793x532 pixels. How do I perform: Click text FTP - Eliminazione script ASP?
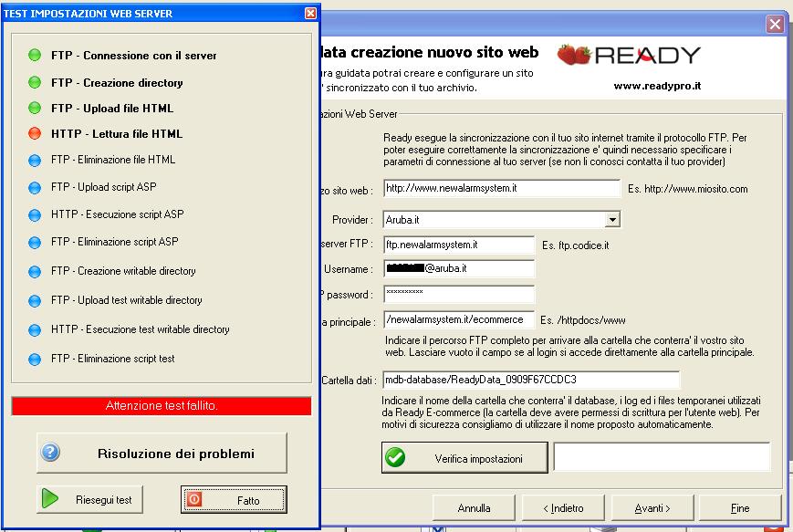(x=115, y=242)
